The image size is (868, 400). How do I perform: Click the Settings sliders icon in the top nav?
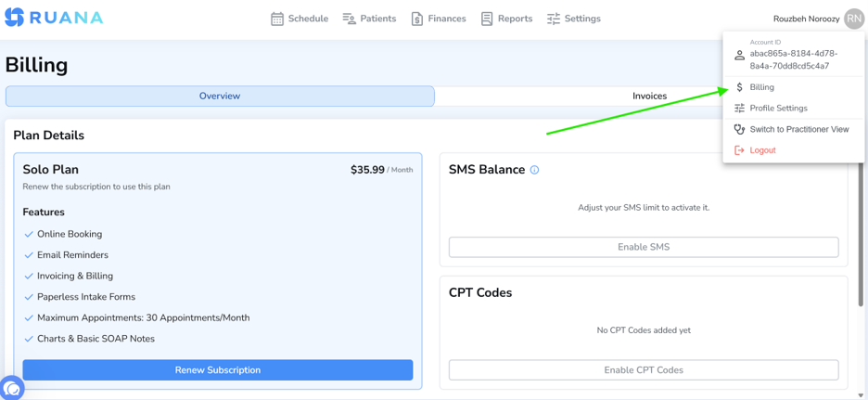click(554, 19)
